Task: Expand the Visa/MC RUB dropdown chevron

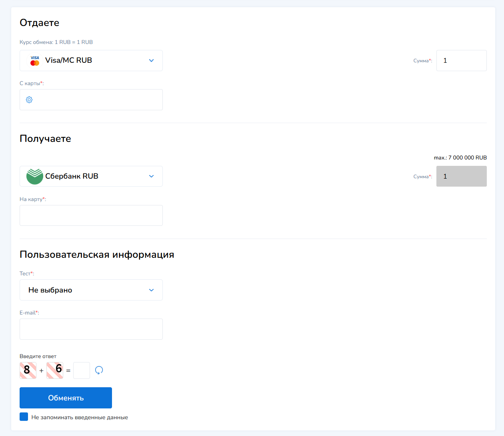Action: tap(151, 61)
